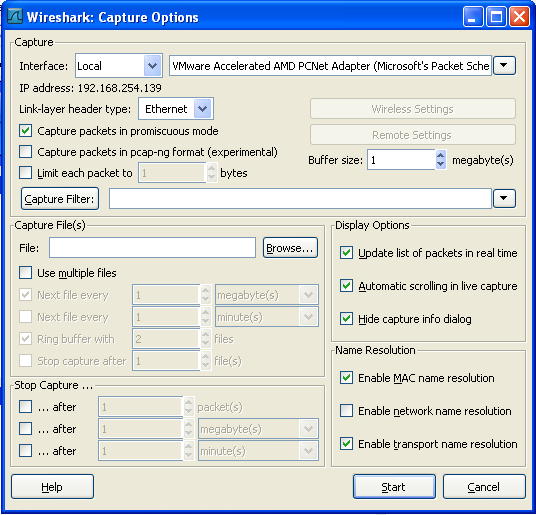Click the buffer size up arrow
536x515 pixels.
point(441,155)
